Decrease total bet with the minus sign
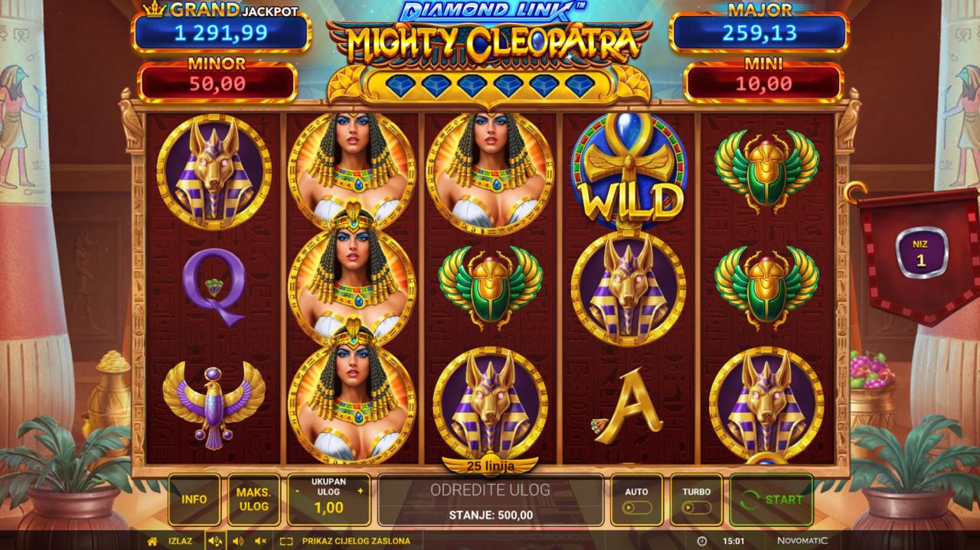The height and width of the screenshot is (550, 980). click(298, 490)
